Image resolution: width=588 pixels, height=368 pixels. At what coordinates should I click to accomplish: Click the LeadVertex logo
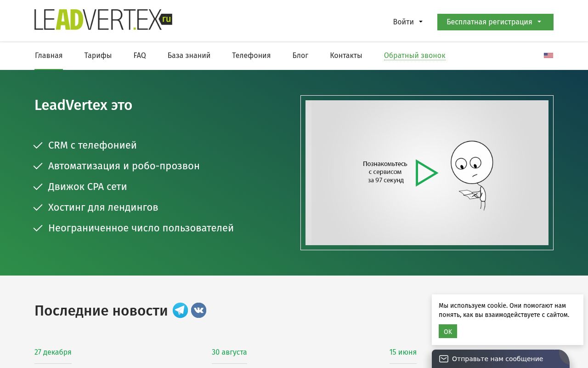coord(103,20)
